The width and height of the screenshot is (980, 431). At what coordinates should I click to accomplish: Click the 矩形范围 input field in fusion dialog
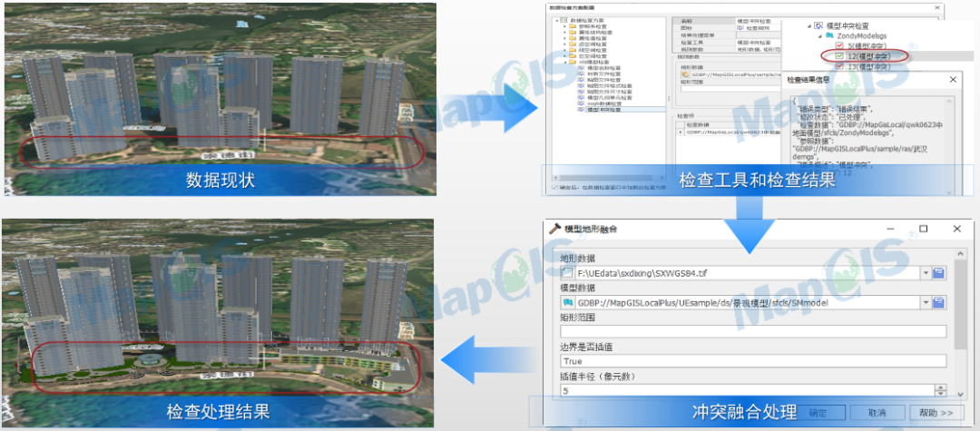coord(753,332)
